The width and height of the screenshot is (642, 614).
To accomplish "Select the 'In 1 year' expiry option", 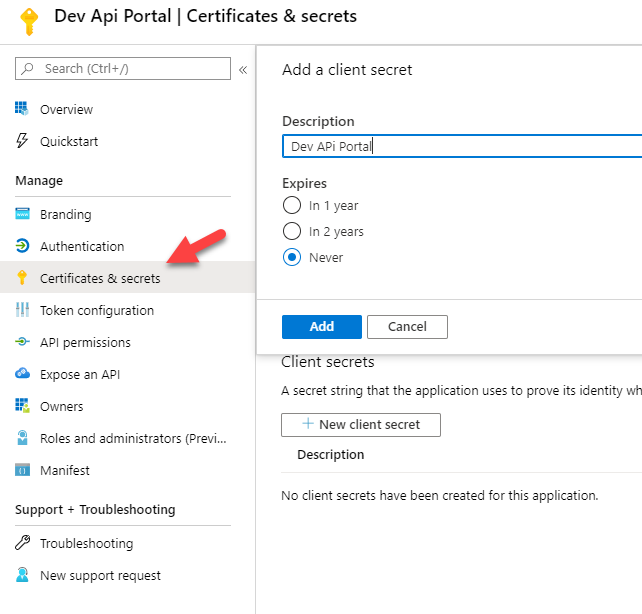I will pos(292,205).
